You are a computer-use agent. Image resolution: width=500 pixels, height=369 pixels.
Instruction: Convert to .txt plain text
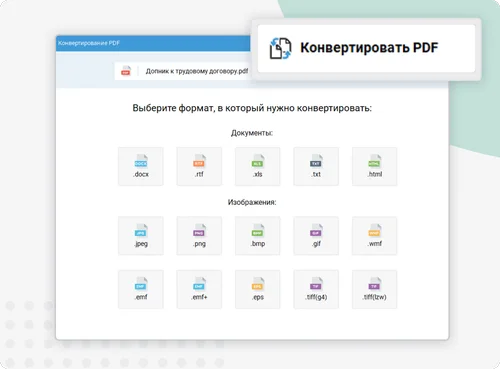[x=316, y=166]
